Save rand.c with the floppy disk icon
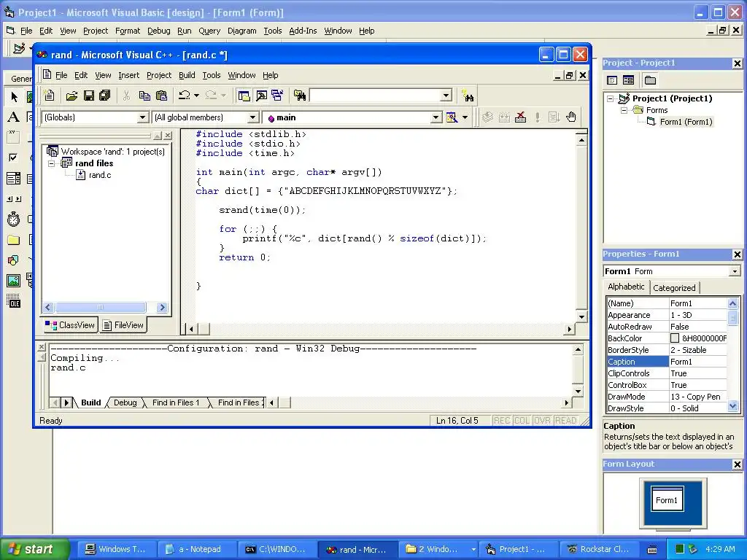 click(x=88, y=96)
